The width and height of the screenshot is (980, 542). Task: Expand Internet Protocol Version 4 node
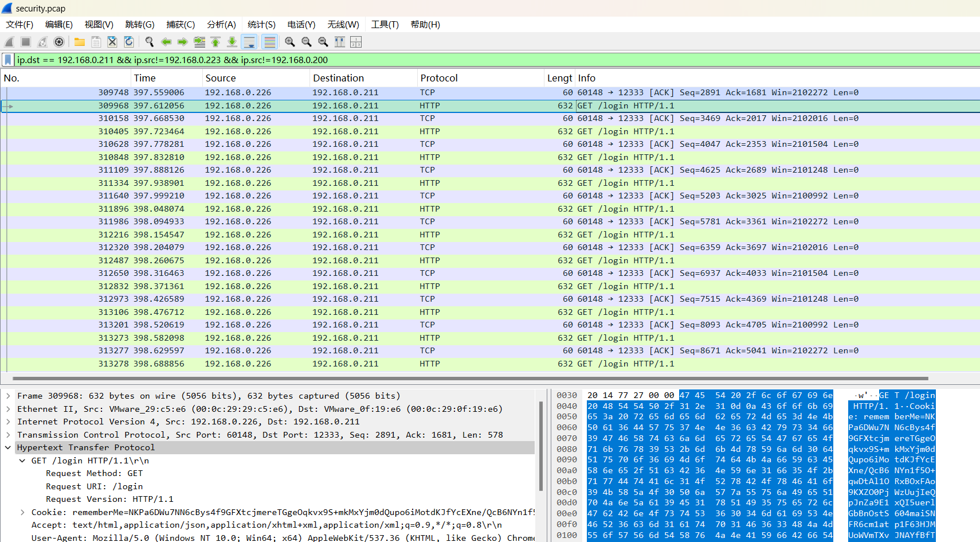click(8, 422)
